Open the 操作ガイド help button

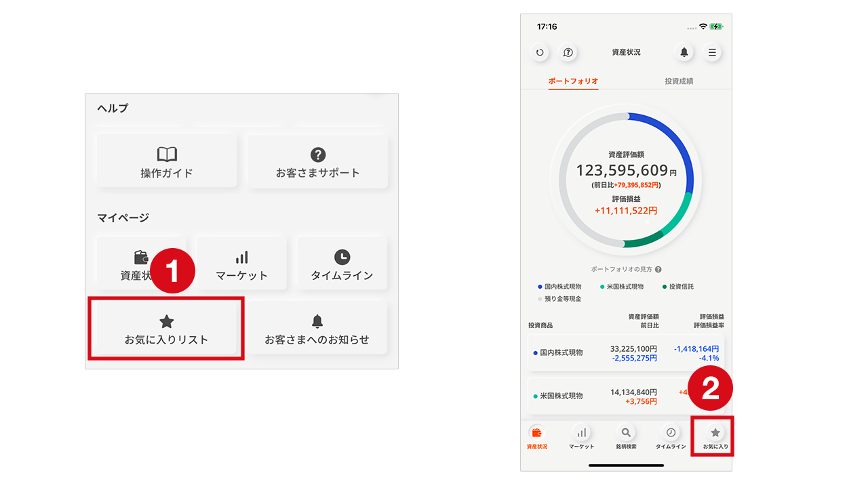(167, 161)
